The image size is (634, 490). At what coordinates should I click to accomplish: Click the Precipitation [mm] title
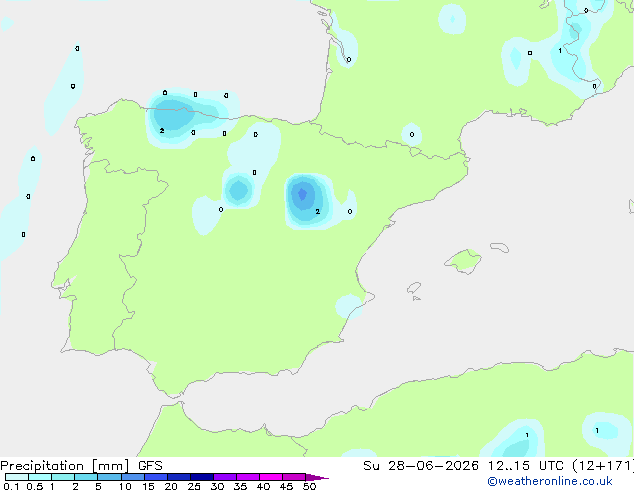(64, 466)
